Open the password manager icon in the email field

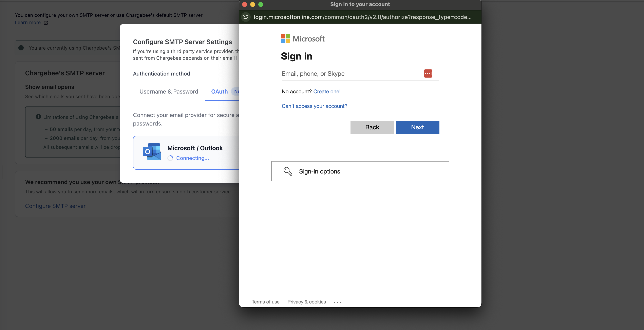pos(428,73)
